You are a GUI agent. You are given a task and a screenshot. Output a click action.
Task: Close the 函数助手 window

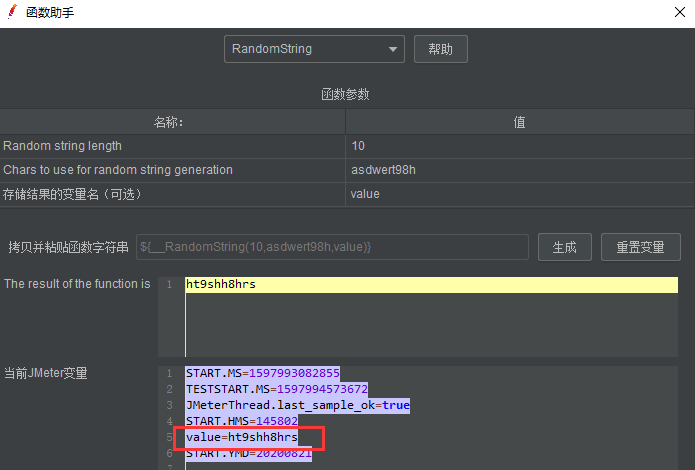click(680, 12)
